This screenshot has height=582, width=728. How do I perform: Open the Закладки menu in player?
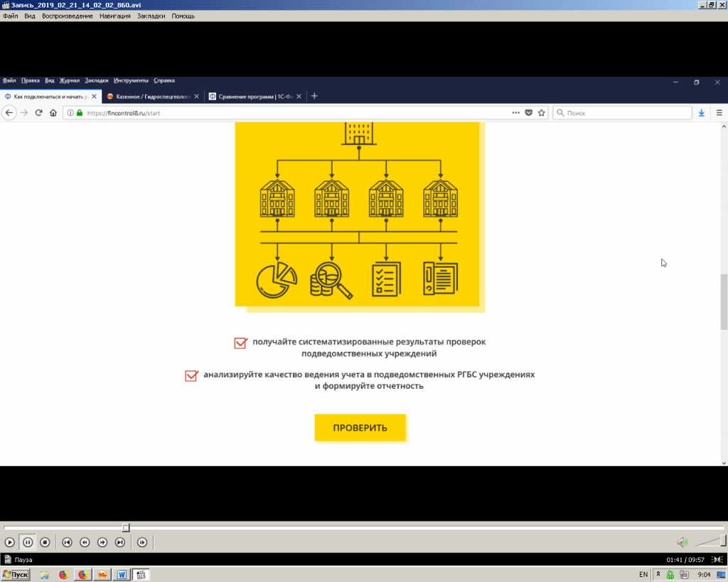tap(151, 16)
